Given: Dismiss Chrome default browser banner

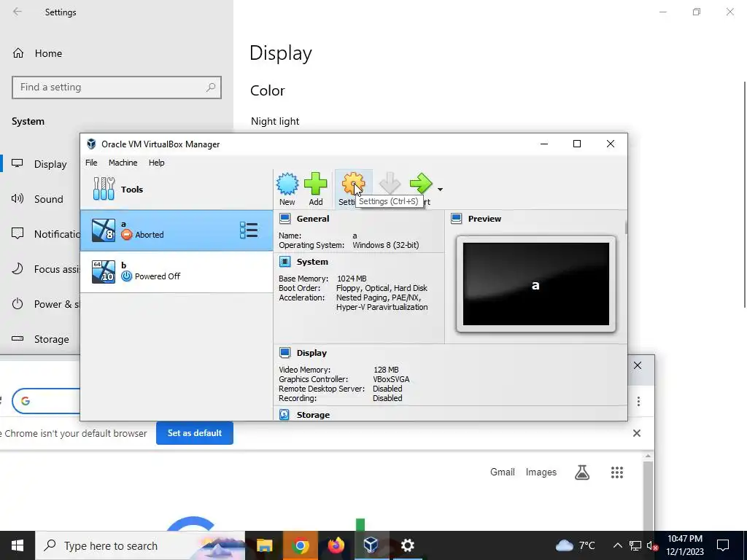Looking at the screenshot, I should tap(636, 433).
